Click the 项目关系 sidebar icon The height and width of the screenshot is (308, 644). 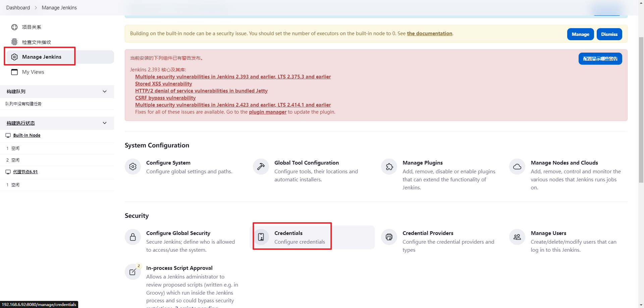14,27
